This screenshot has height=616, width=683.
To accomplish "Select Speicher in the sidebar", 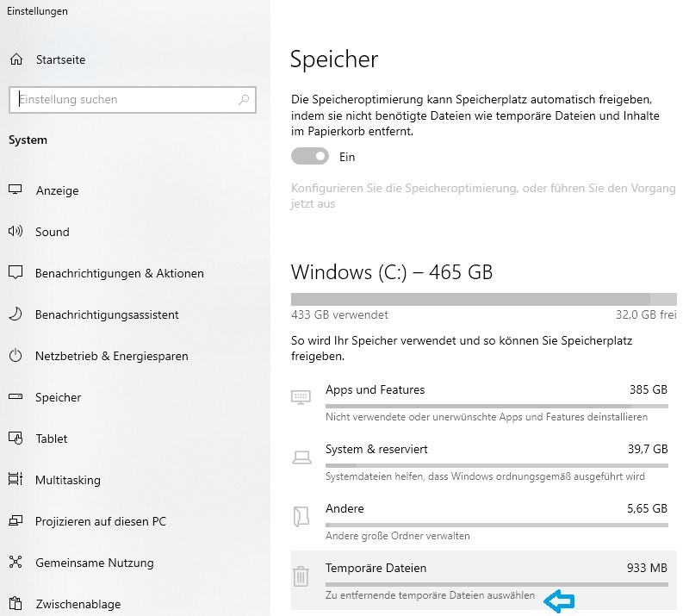I will click(58, 397).
